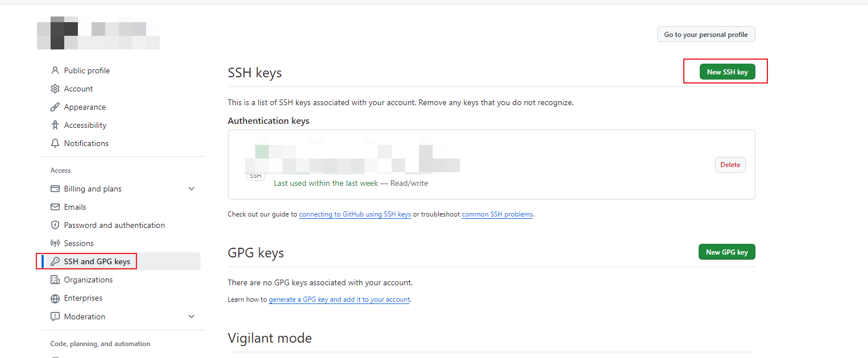Click the credit card icon for Billing
Image resolution: width=868 pixels, height=358 pixels.
(x=55, y=189)
